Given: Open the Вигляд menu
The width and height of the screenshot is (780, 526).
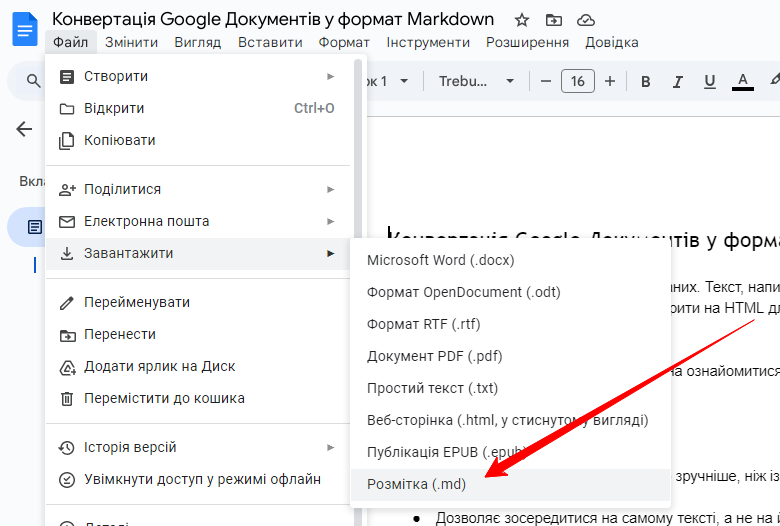Looking at the screenshot, I should coord(197,42).
